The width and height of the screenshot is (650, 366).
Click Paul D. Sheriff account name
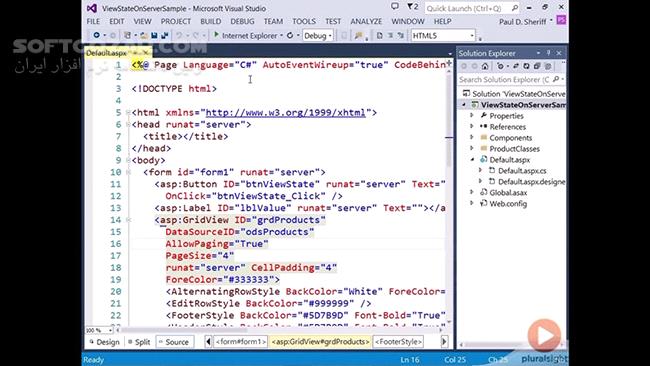tap(522, 22)
